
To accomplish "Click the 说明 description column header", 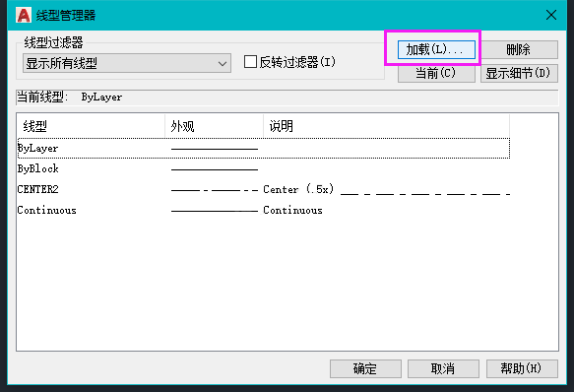I will [x=386, y=126].
